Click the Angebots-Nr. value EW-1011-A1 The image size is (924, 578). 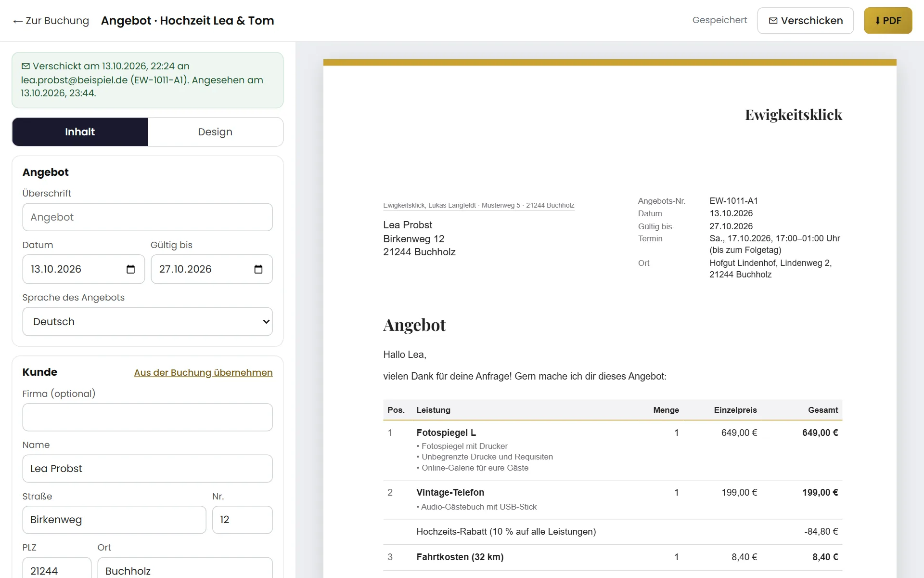pos(733,201)
